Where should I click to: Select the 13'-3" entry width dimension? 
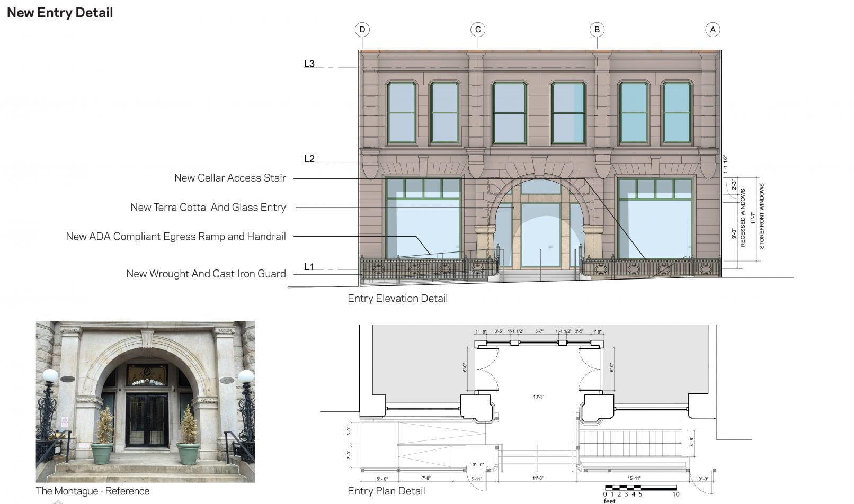pos(539,397)
